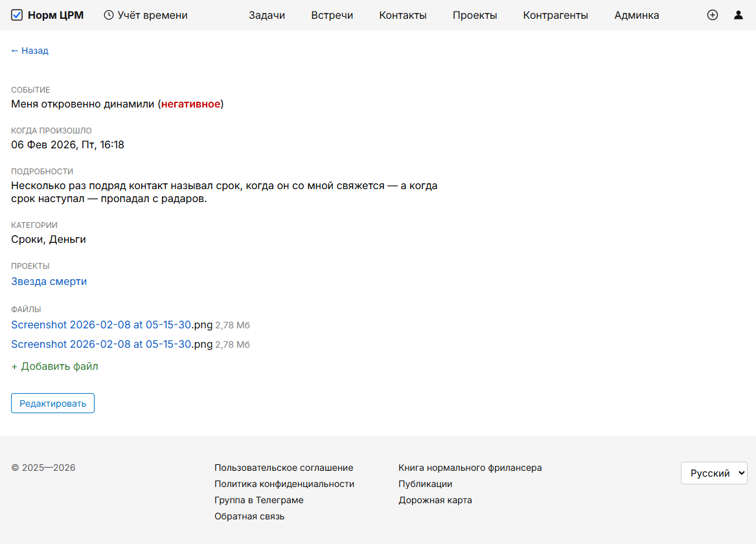Navigate to Проекты in top menu
Viewport: 756px width, 544px height.
coord(475,15)
